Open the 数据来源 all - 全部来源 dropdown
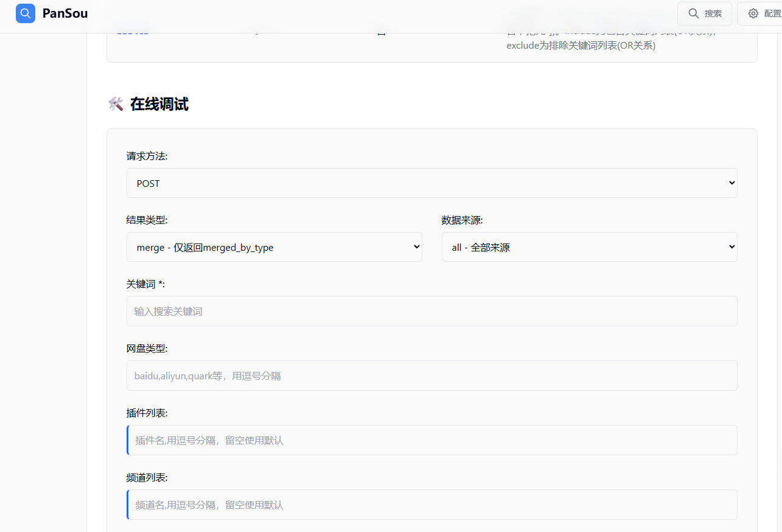This screenshot has width=782, height=532. [x=589, y=247]
